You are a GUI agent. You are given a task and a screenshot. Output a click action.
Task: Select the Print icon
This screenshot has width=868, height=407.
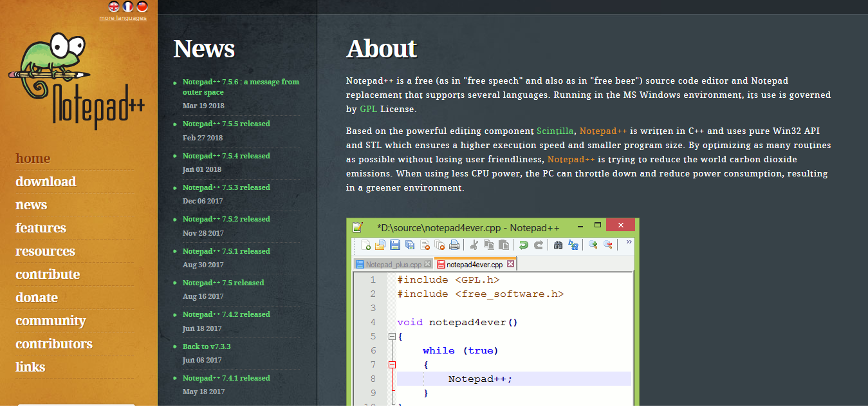pos(454,245)
